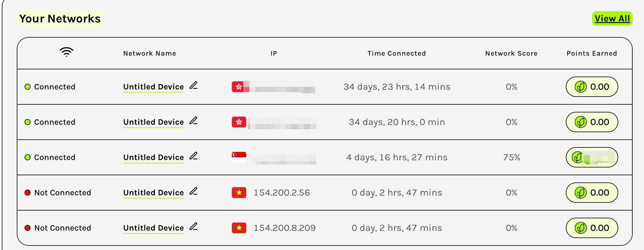644x250 pixels.
Task: Open Untitled Device with 75% network score
Action: click(153, 157)
